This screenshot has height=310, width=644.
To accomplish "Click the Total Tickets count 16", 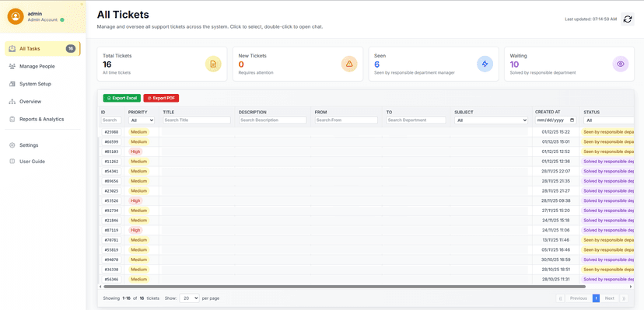I will pyautogui.click(x=107, y=64).
